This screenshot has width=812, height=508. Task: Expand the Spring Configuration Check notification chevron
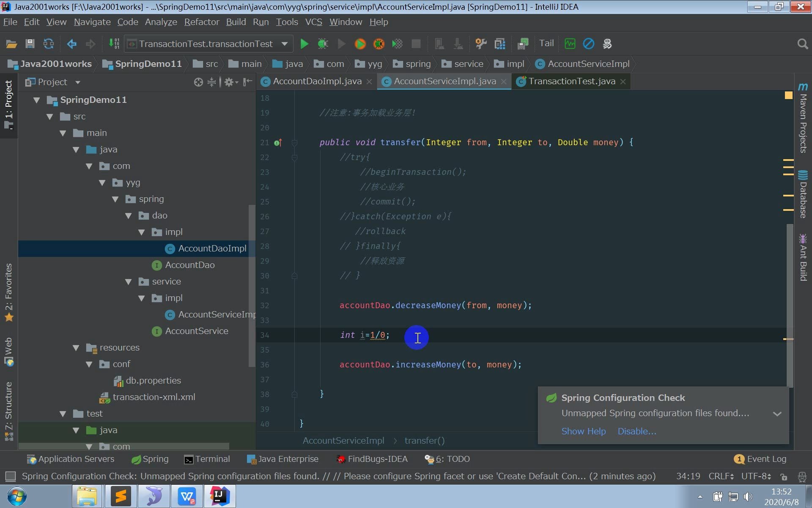pos(777,414)
